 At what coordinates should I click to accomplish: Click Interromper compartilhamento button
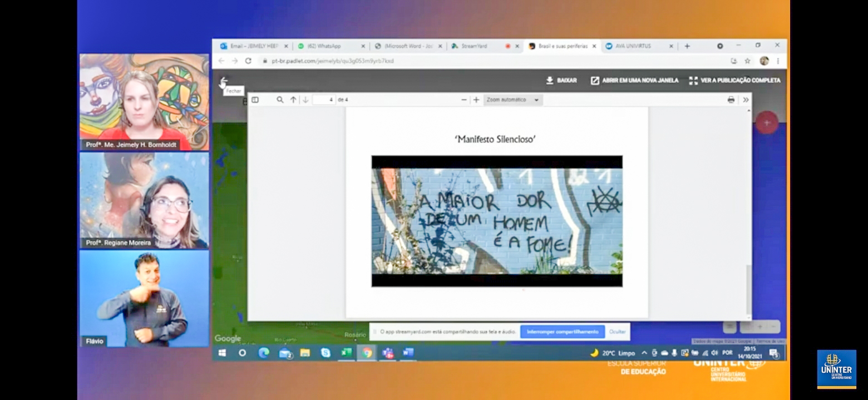click(562, 332)
